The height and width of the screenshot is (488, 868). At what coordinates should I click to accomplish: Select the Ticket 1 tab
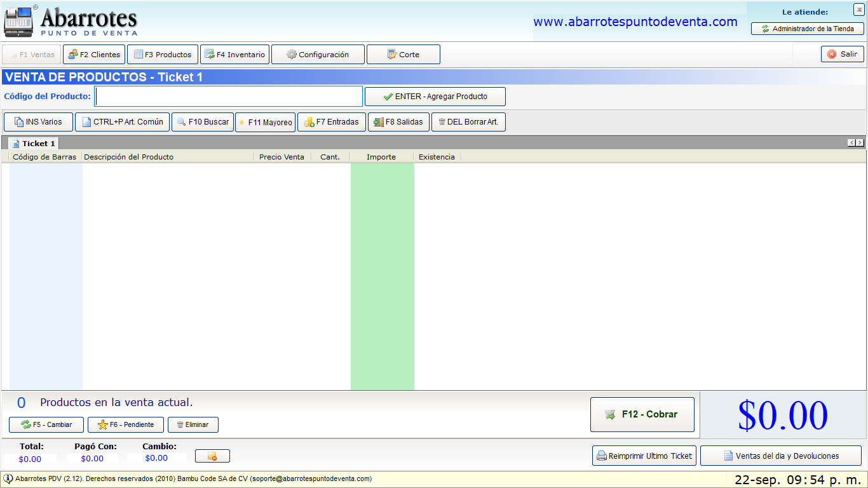coord(33,144)
